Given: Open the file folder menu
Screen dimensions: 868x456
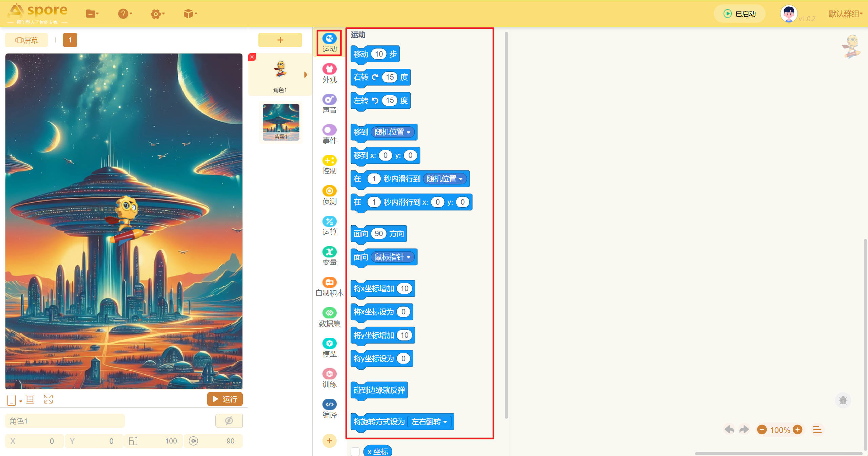Looking at the screenshot, I should pos(92,14).
